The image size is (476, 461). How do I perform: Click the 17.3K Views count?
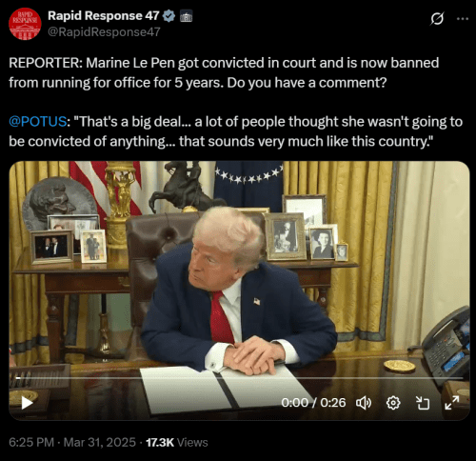click(177, 442)
